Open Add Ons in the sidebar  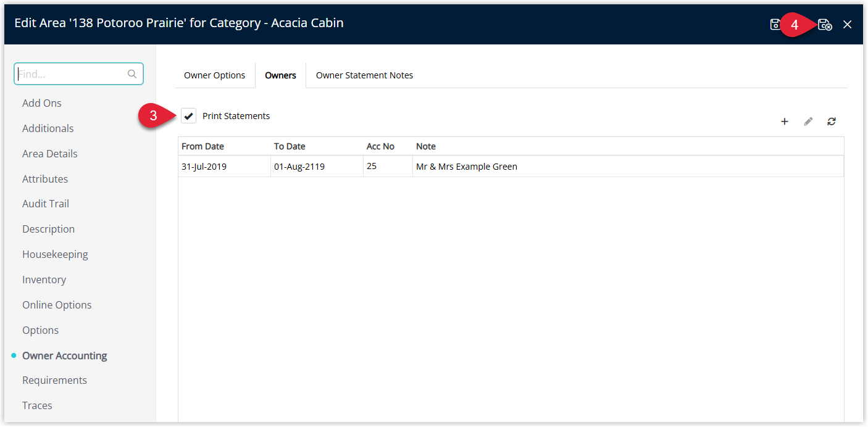(x=42, y=103)
